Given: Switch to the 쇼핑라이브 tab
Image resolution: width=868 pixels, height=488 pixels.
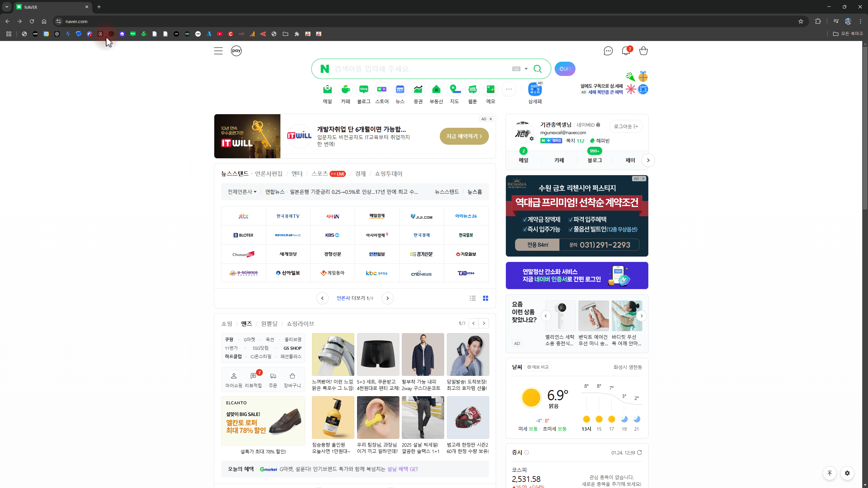Looking at the screenshot, I should coord(300,324).
